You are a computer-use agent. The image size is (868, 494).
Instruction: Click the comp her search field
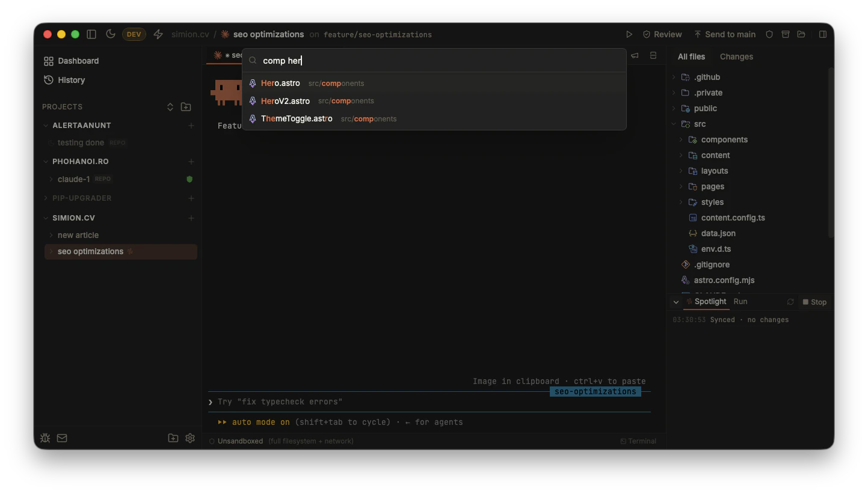pos(434,61)
